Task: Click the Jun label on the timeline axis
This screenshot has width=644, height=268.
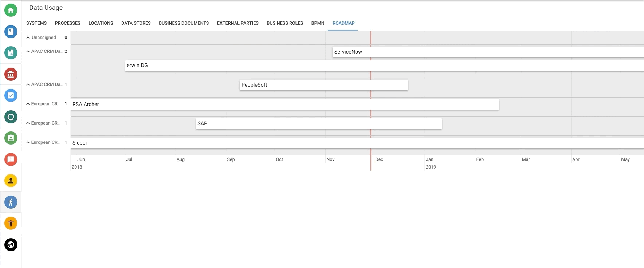Action: tap(81, 159)
